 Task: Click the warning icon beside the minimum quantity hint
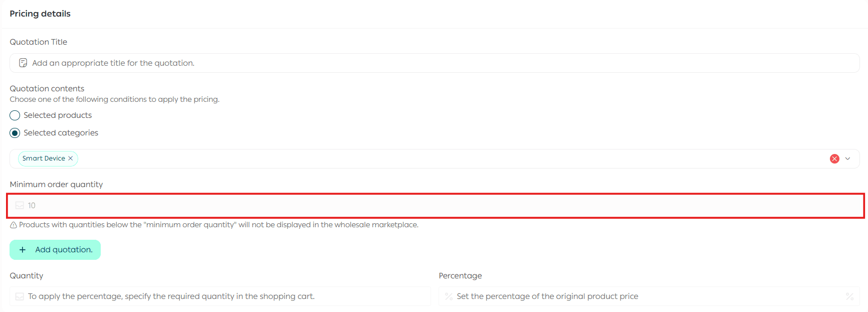coord(14,225)
